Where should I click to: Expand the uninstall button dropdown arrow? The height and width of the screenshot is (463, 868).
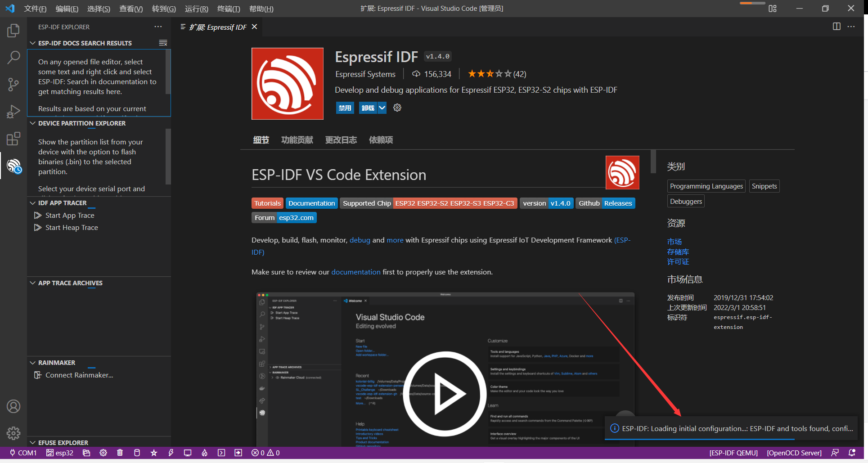[382, 108]
